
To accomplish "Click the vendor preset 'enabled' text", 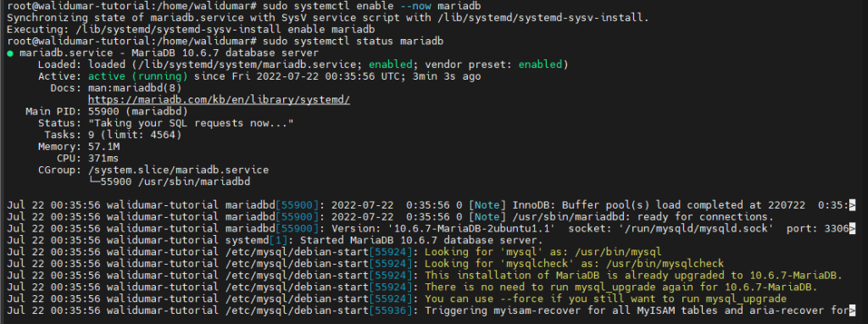I will [x=541, y=64].
